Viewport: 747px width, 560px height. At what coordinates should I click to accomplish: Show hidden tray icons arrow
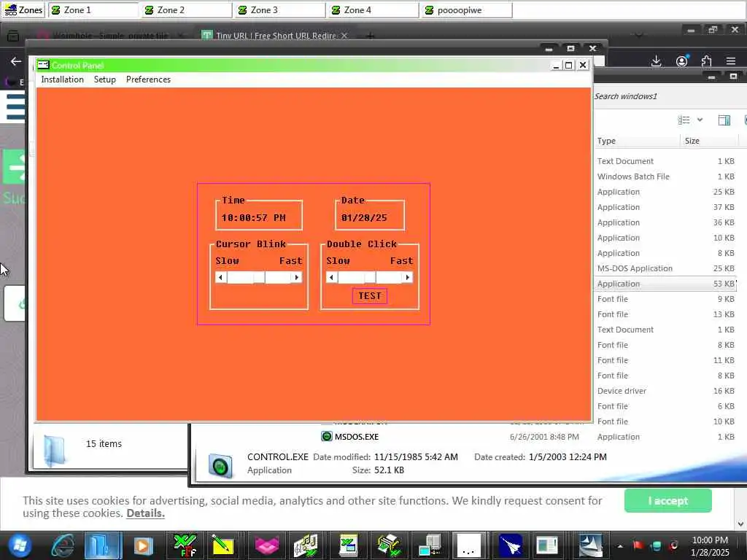click(620, 546)
